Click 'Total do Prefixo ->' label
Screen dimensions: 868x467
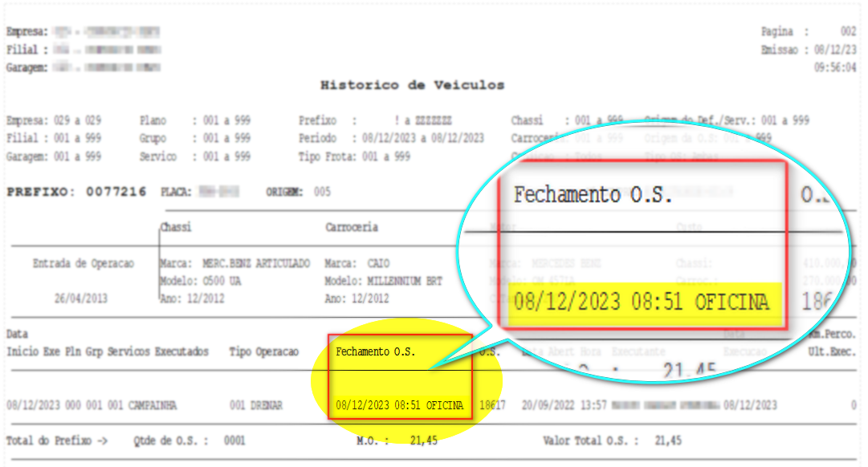click(x=57, y=441)
